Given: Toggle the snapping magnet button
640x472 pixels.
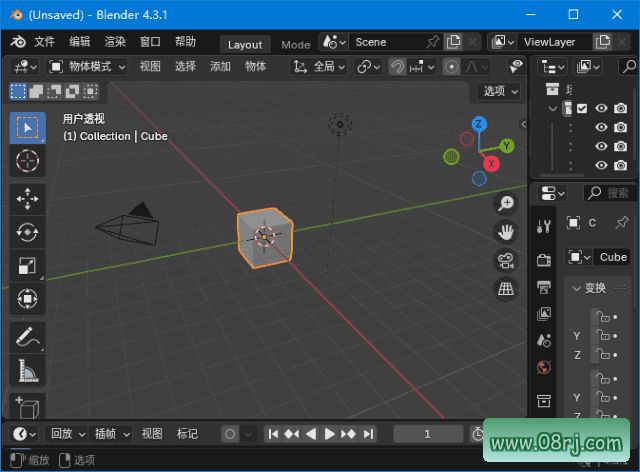Looking at the screenshot, I should 398,66.
